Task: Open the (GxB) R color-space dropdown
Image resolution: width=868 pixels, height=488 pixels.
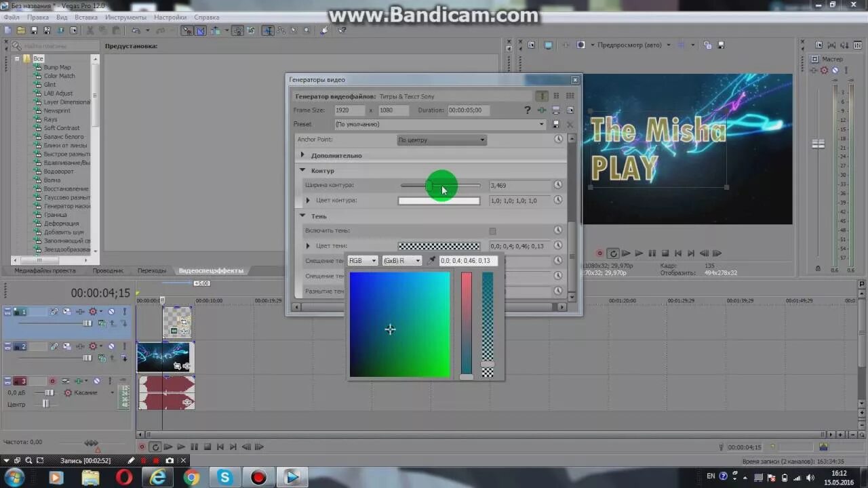Action: [x=401, y=260]
